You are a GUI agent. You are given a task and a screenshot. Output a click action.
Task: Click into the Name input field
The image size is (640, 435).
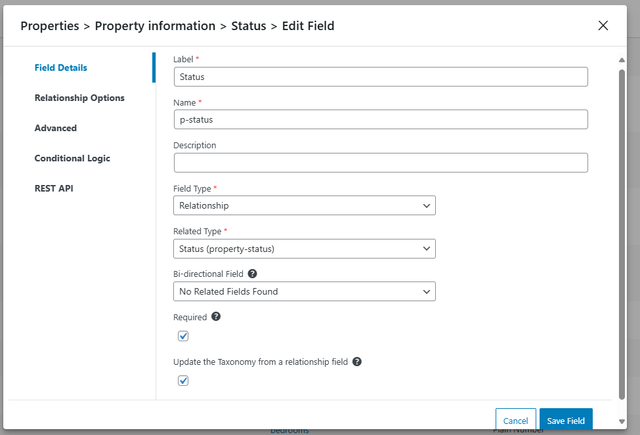(x=381, y=120)
